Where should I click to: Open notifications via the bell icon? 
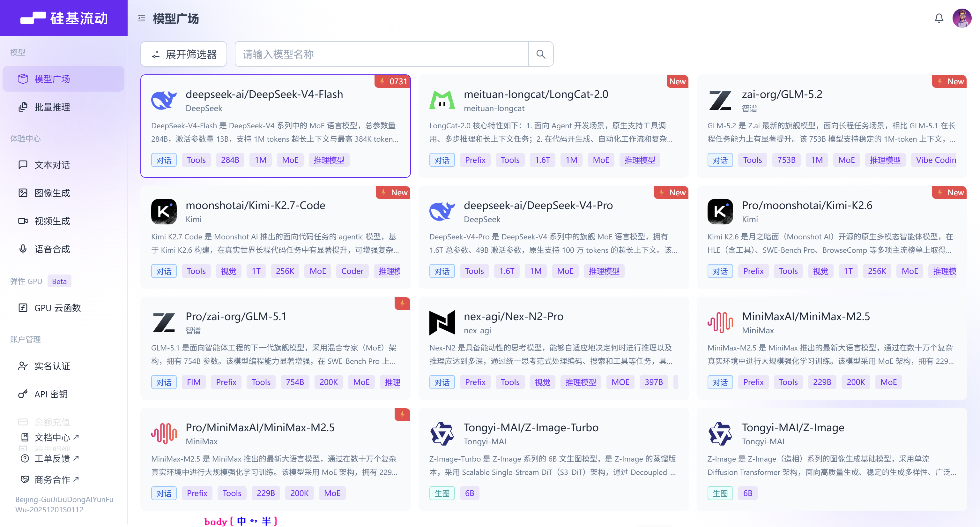[939, 18]
